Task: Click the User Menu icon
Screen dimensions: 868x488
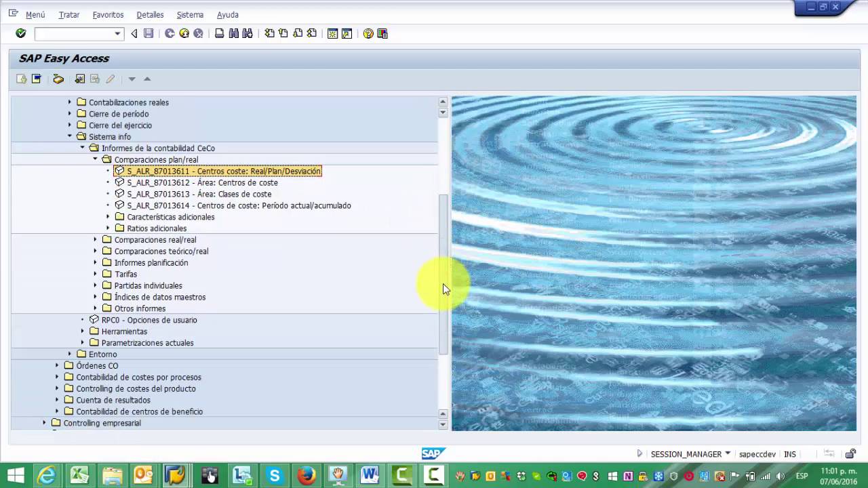Action: point(22,79)
